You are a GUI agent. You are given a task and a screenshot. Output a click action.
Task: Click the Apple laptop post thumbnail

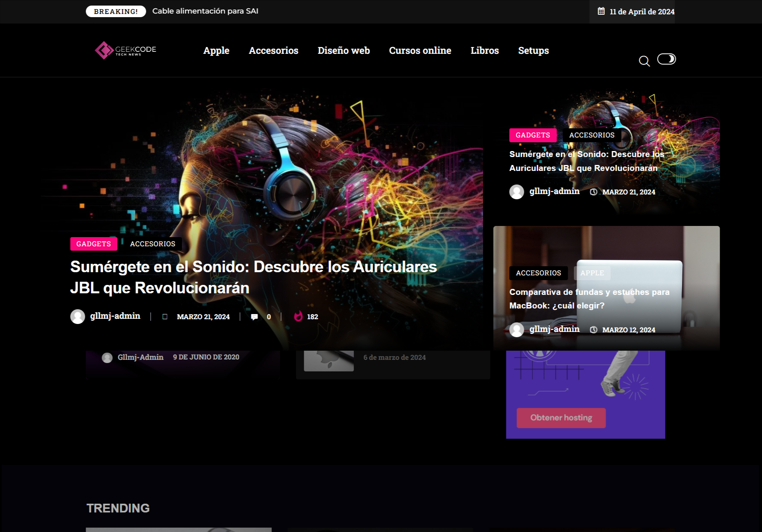pos(329,361)
